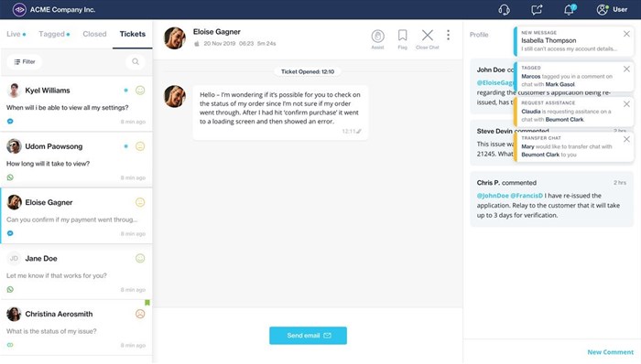Click the Apple device icon under Eloise name

click(197, 43)
